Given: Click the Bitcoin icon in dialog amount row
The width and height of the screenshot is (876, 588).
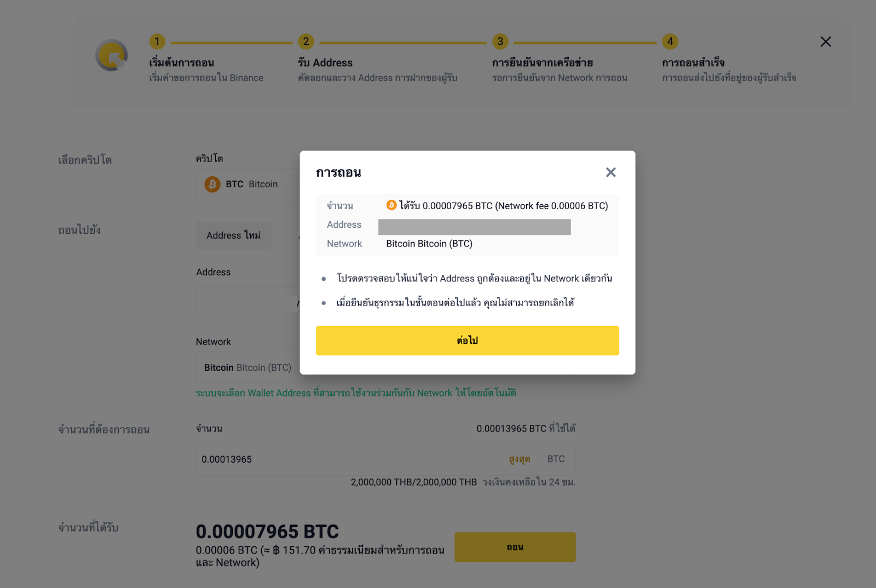Looking at the screenshot, I should [391, 205].
